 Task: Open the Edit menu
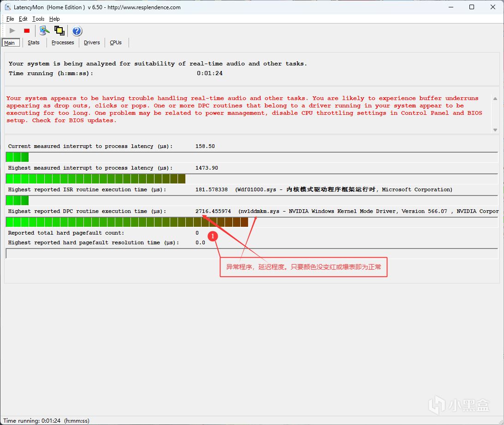tap(23, 19)
